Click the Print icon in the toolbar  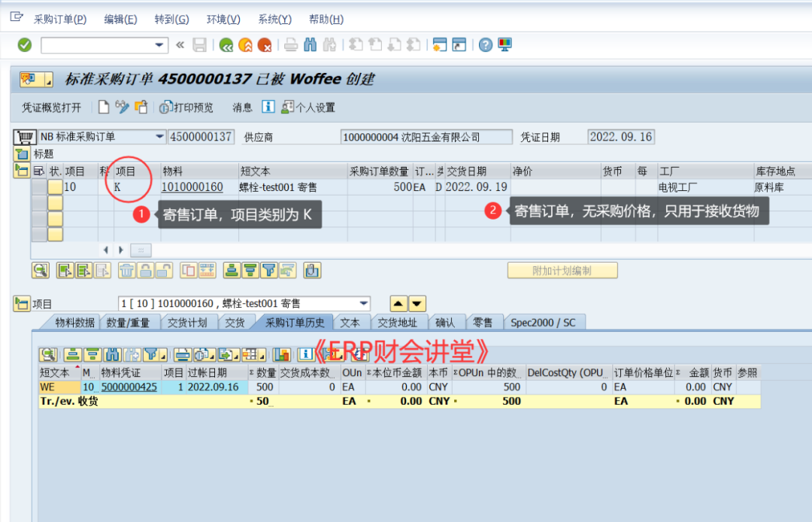291,45
